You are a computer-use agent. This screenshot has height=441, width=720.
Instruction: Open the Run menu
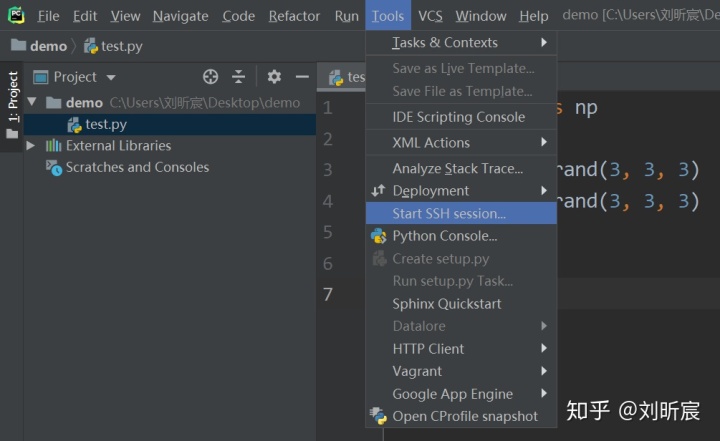coord(346,16)
